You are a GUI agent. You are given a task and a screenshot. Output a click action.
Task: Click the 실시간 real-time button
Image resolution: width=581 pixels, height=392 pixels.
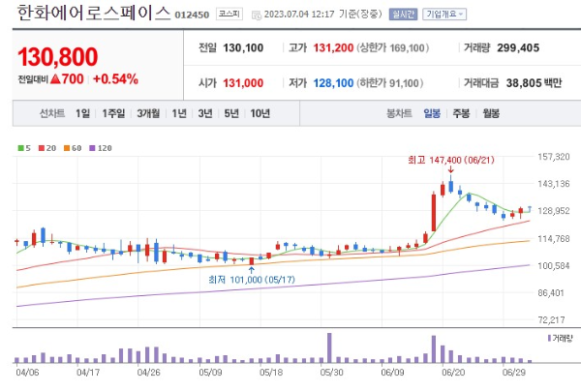click(403, 15)
